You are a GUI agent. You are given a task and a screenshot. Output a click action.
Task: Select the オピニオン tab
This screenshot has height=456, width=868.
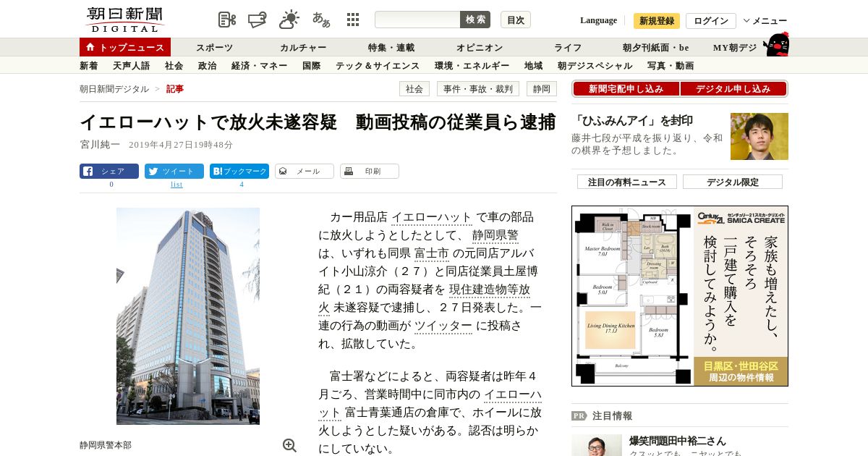point(480,47)
